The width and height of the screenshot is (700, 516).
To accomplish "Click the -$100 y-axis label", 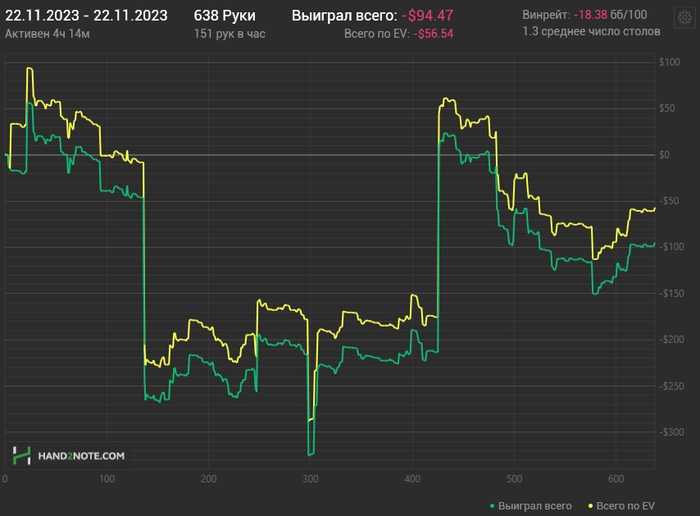I will point(671,247).
